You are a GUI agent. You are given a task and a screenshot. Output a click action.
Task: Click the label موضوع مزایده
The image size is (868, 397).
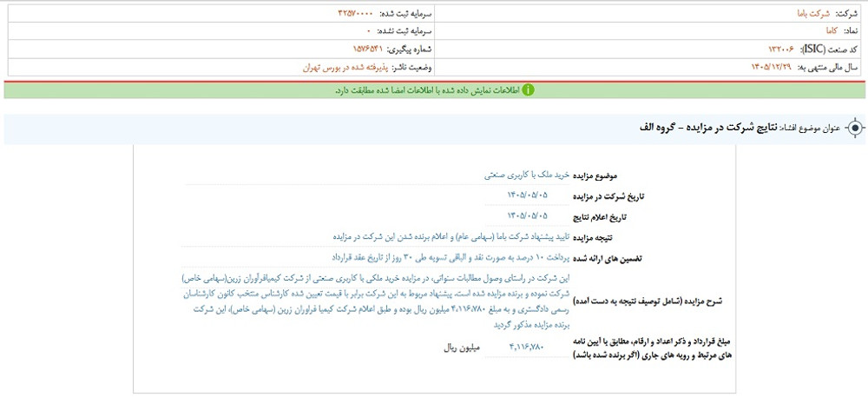597,175
